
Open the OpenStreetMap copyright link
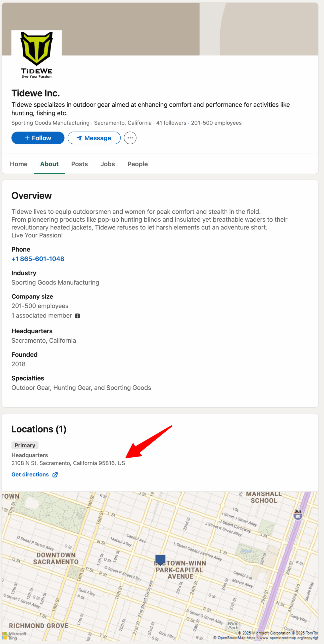tap(282, 638)
